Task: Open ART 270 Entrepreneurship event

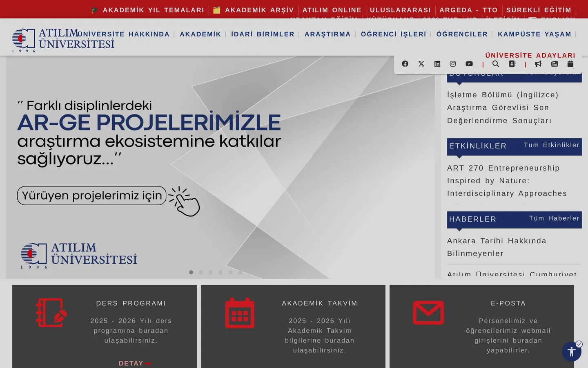Action: 507,181
